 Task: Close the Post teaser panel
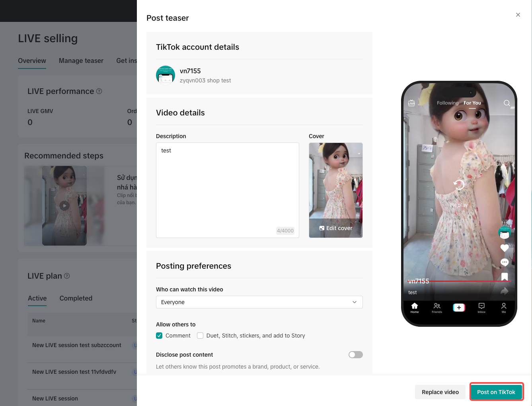[x=518, y=15]
